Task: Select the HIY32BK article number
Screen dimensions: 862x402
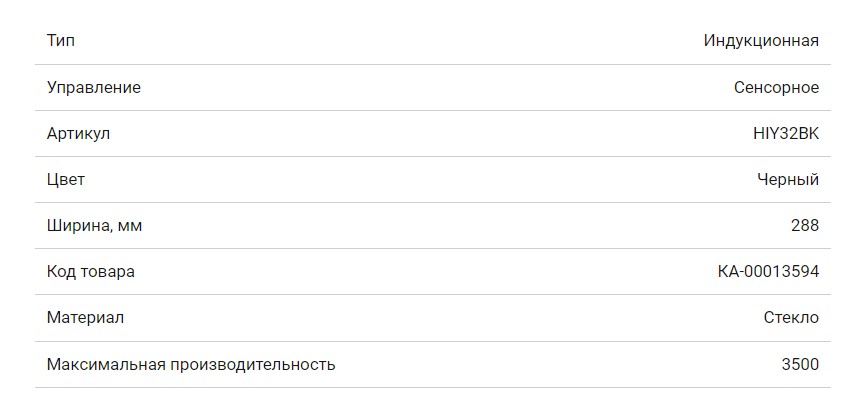Action: 785,134
